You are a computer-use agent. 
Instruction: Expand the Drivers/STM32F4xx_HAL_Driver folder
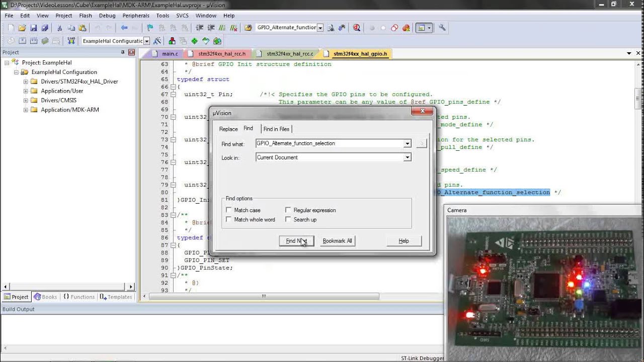(26, 81)
